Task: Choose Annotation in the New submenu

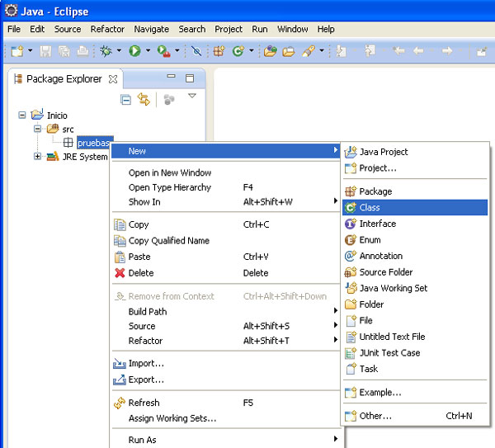Action: tap(415, 256)
